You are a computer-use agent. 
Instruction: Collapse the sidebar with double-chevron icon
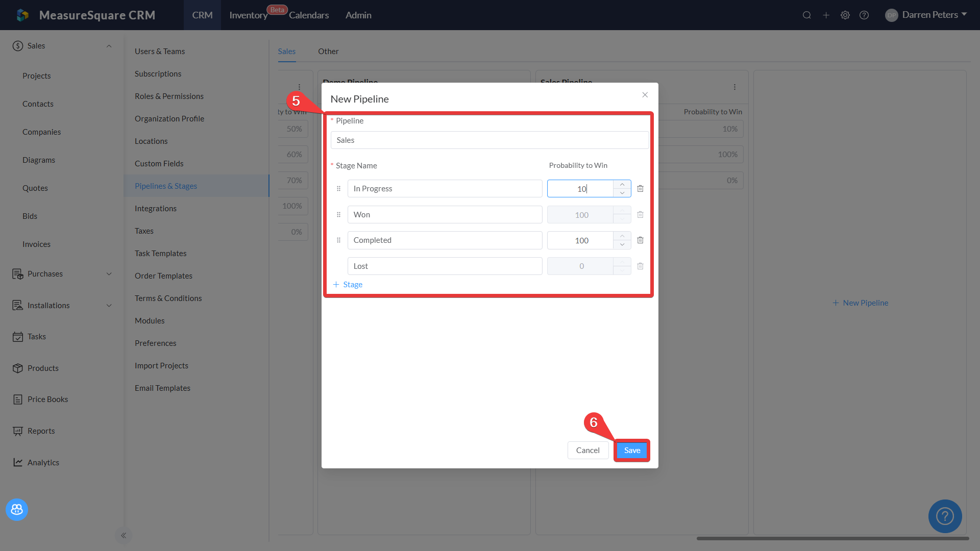[124, 535]
